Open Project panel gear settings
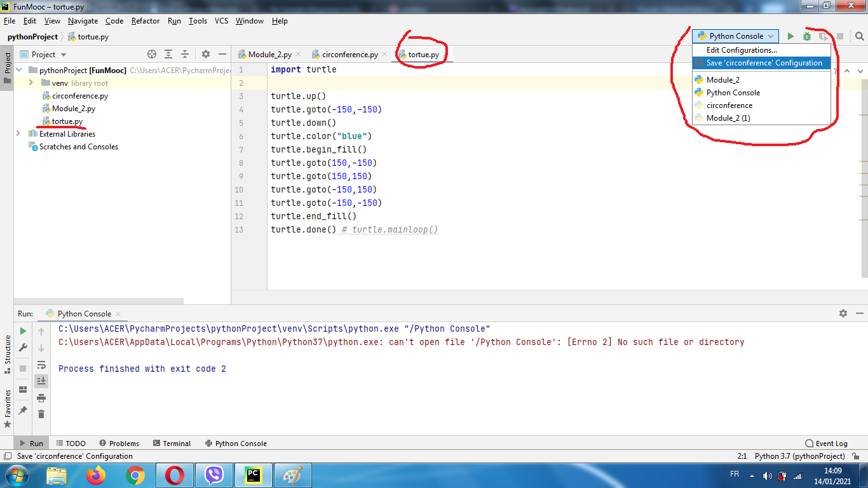Viewport: 868px width, 488px height. point(206,54)
